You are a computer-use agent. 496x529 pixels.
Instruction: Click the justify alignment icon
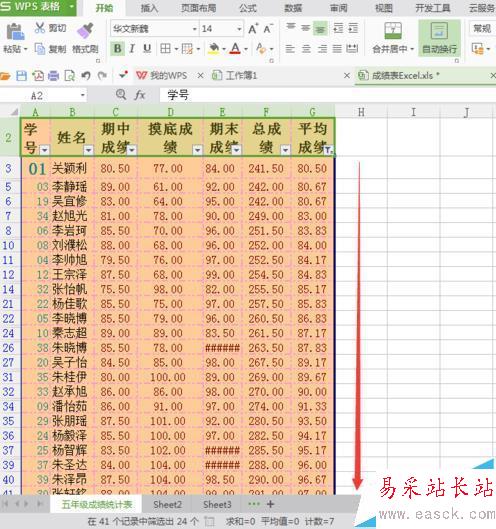click(337, 49)
